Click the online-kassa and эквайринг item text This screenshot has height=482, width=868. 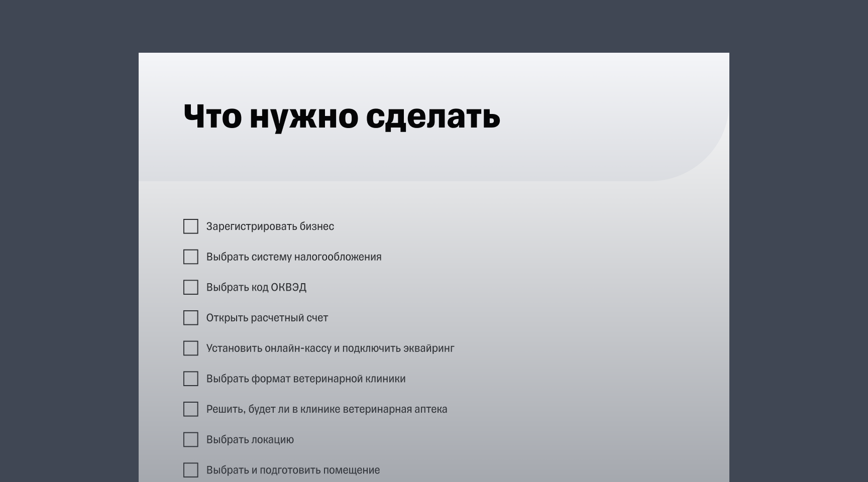[331, 348]
